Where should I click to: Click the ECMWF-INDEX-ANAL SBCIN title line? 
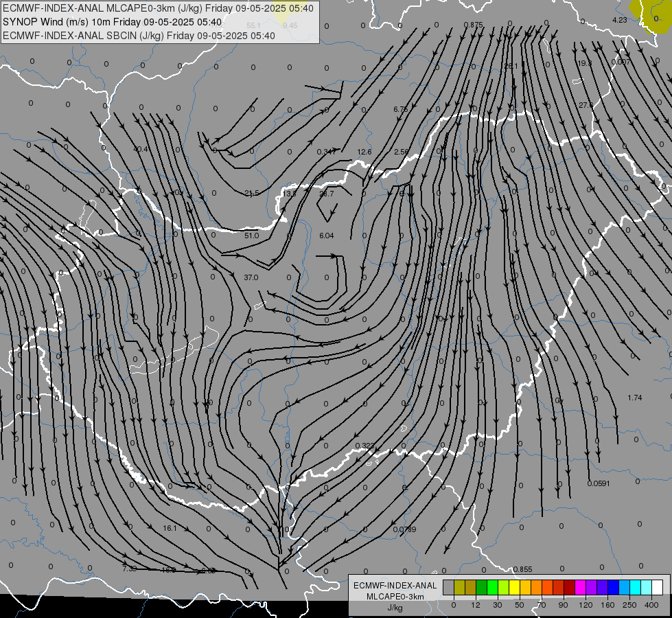(x=139, y=36)
